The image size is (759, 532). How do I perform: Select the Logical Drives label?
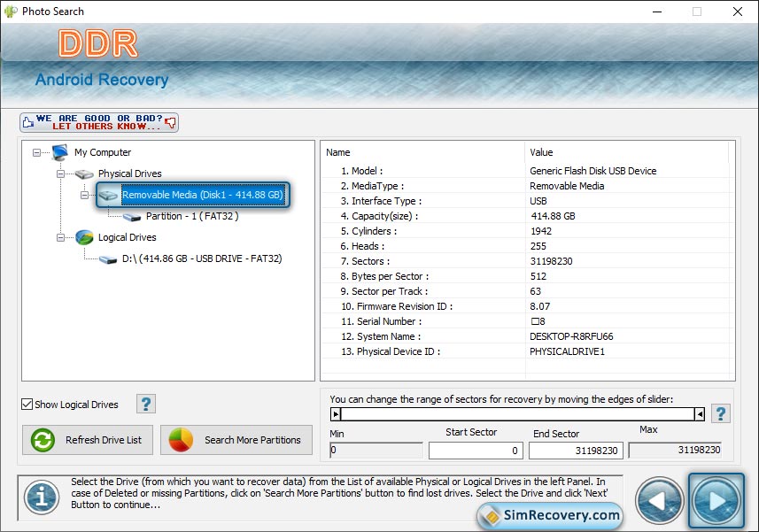click(128, 237)
